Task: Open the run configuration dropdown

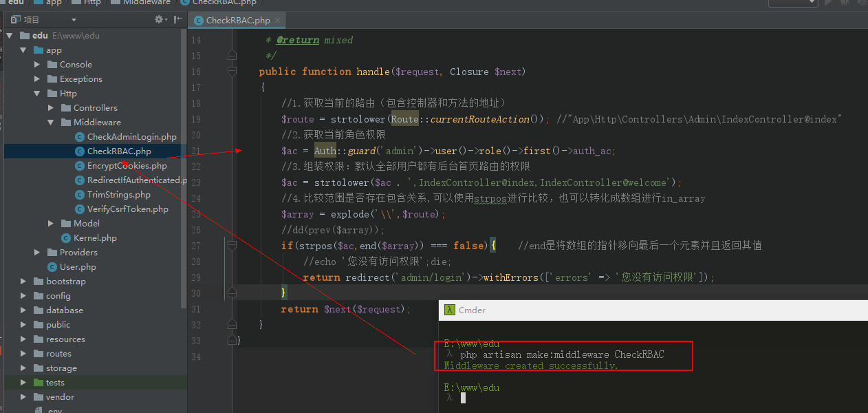Action: 792,2
